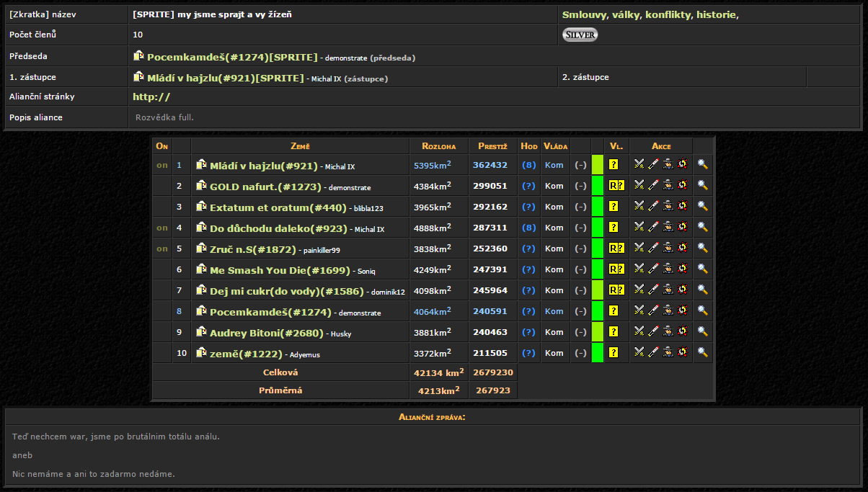Screen dimensions: 868x492
Task: Click the bomb icon for Me Smash You Die
Action: point(682,269)
